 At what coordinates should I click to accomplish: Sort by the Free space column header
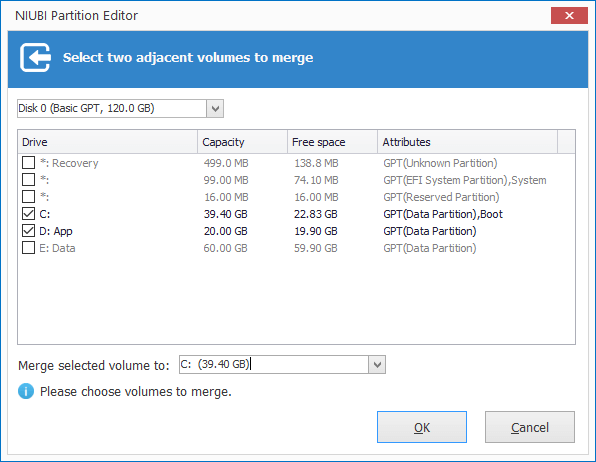pyautogui.click(x=332, y=142)
